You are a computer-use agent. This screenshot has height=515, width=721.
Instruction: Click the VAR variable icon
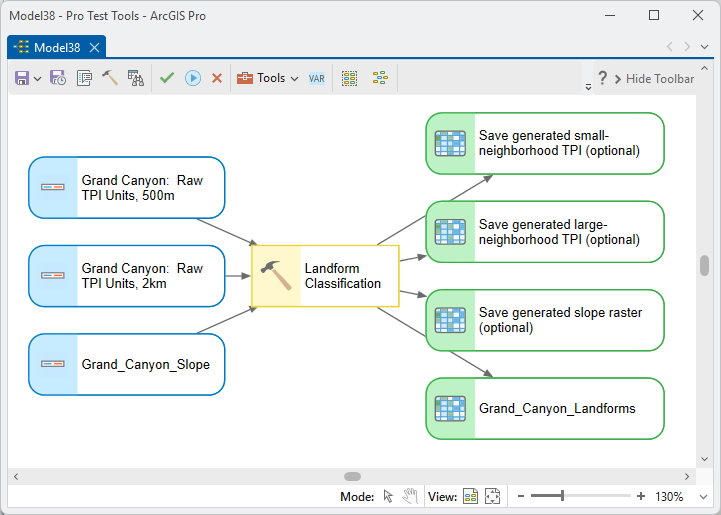[316, 79]
